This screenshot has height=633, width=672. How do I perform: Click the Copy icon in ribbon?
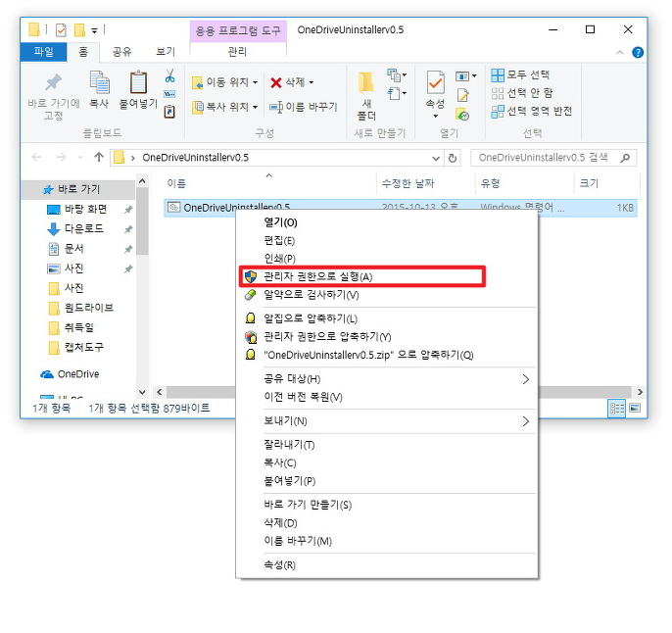99,82
